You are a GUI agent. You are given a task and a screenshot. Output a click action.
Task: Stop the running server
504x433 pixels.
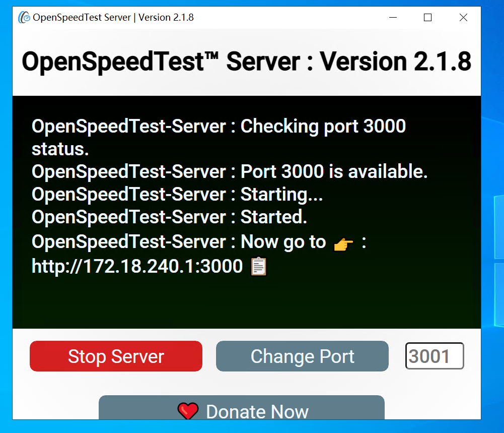tap(116, 356)
